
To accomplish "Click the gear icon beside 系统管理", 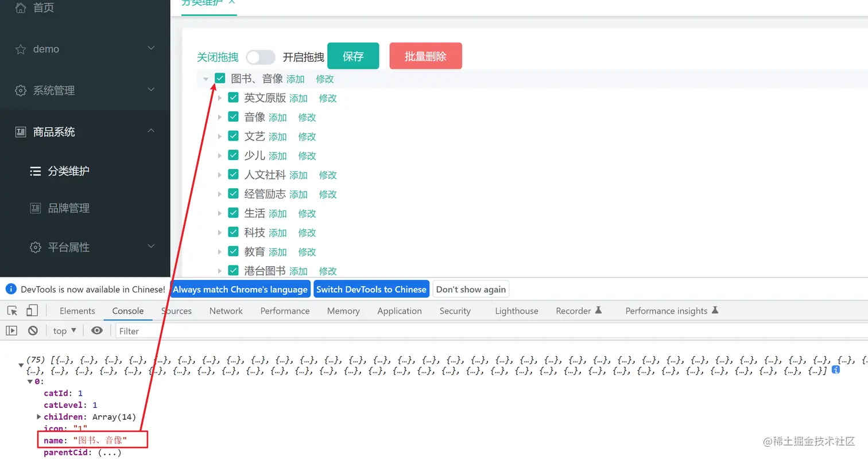I will (21, 91).
